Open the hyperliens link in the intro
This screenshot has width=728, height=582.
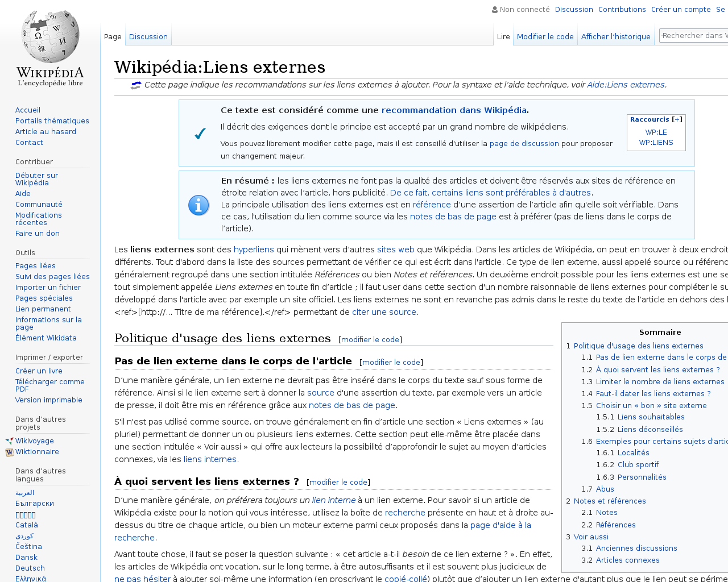tap(254, 250)
